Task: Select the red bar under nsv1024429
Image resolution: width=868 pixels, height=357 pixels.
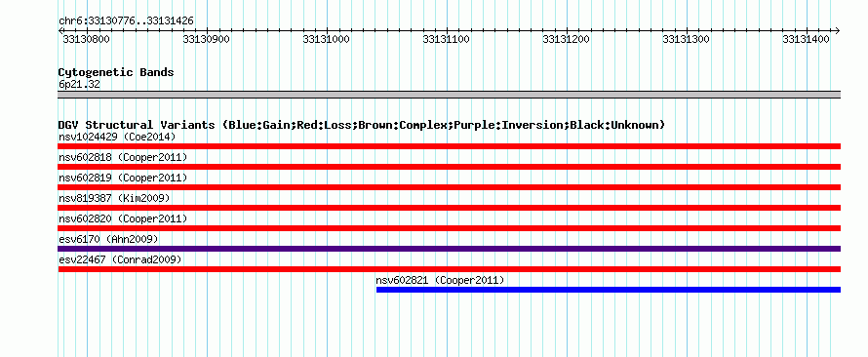Action: click(x=449, y=146)
